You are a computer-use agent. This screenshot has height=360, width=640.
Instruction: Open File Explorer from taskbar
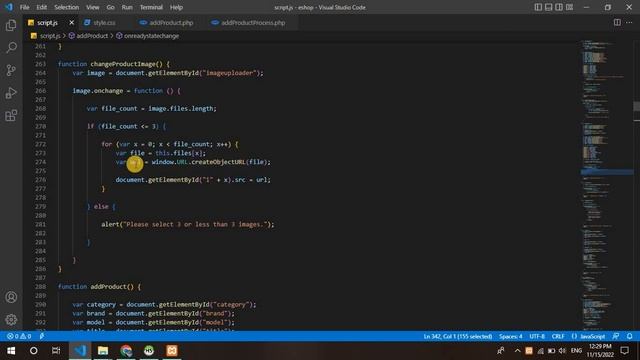103,351
